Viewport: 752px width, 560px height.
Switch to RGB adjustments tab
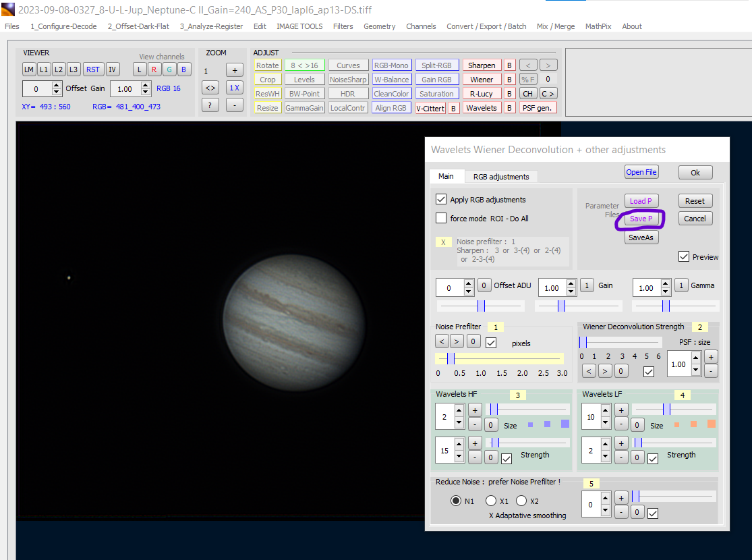(x=500, y=177)
